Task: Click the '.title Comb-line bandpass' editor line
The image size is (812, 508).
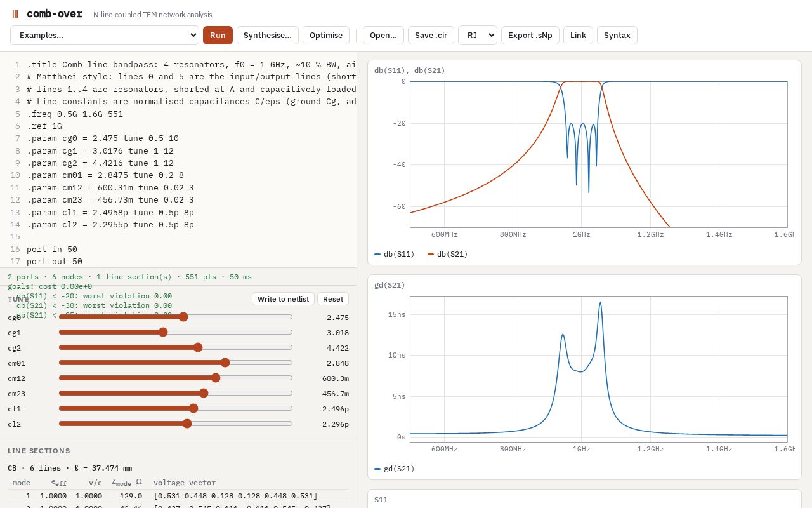Action: point(191,65)
